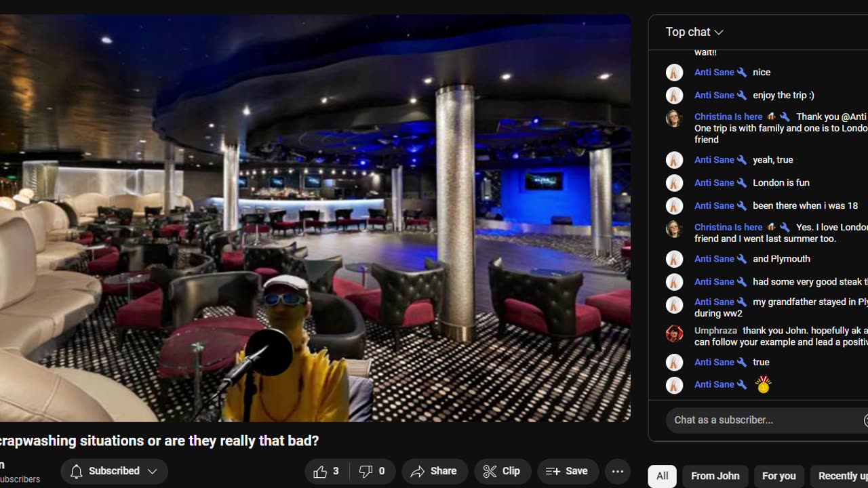Create a Clip of the stream
Viewport: 868px width, 488px height.
click(x=502, y=472)
